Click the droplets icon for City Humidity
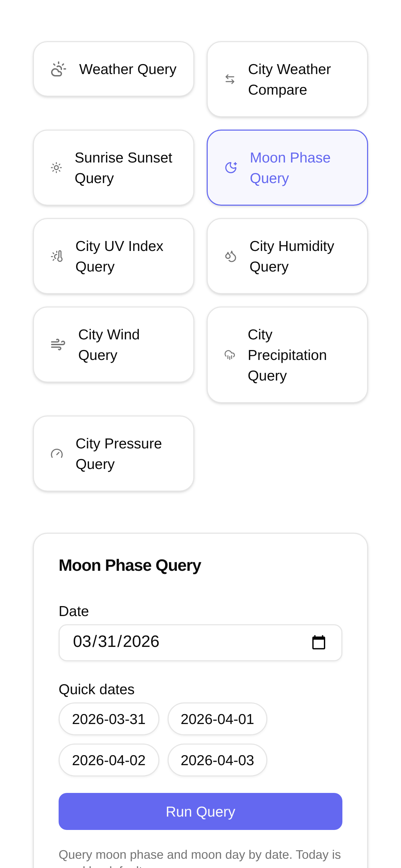The width and height of the screenshot is (401, 868). (x=231, y=256)
